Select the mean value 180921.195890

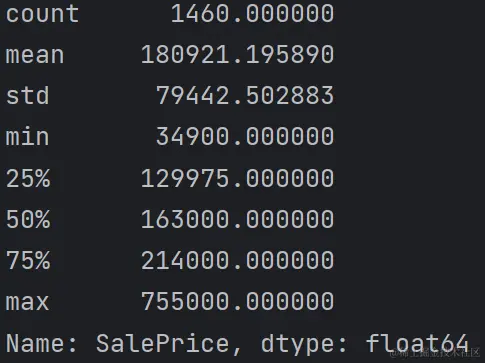(237, 55)
